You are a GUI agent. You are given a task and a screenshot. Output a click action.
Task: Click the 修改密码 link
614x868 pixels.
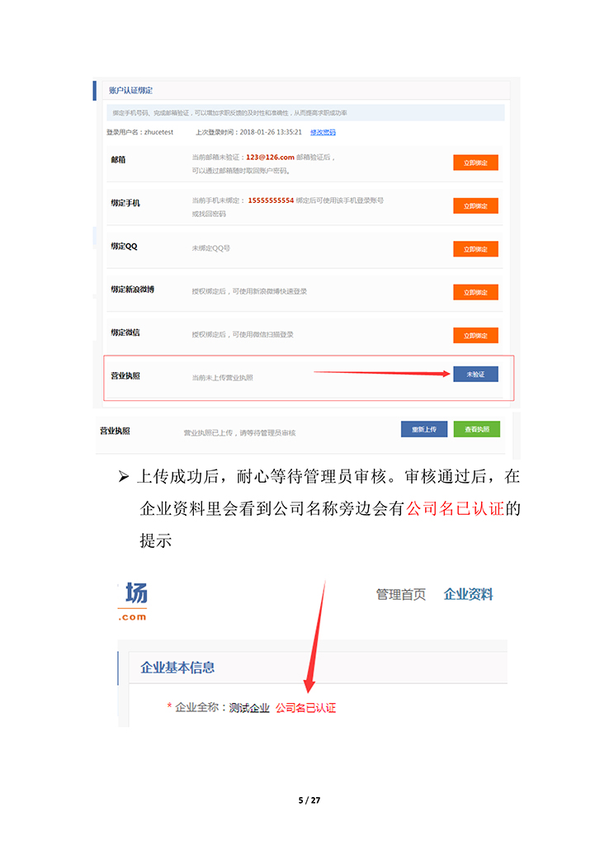coord(323,132)
